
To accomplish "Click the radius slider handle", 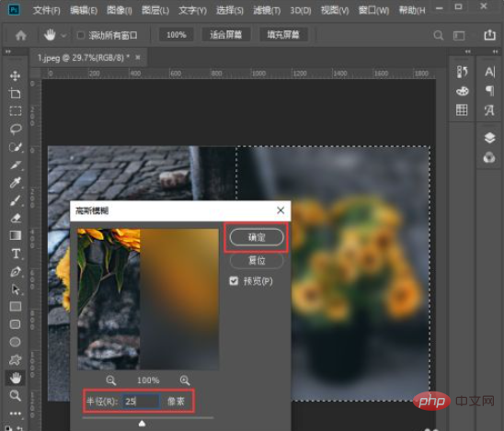I will pyautogui.click(x=142, y=424).
